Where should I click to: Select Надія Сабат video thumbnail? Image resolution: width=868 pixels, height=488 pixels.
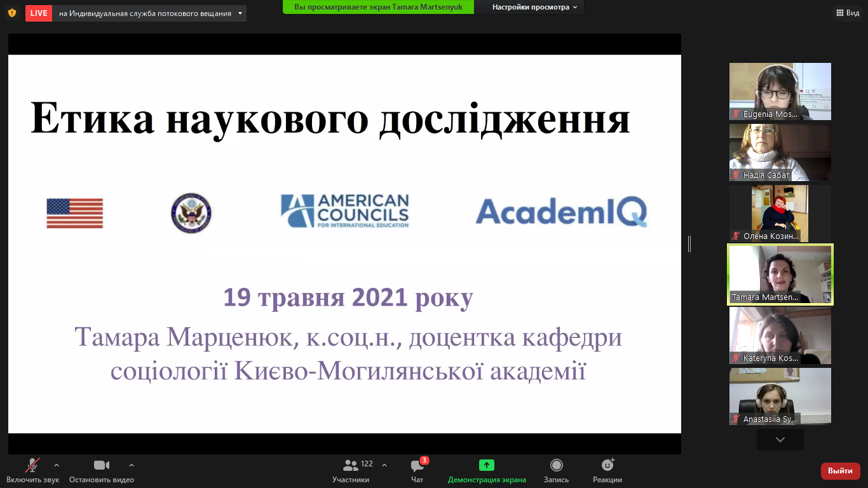click(x=780, y=152)
